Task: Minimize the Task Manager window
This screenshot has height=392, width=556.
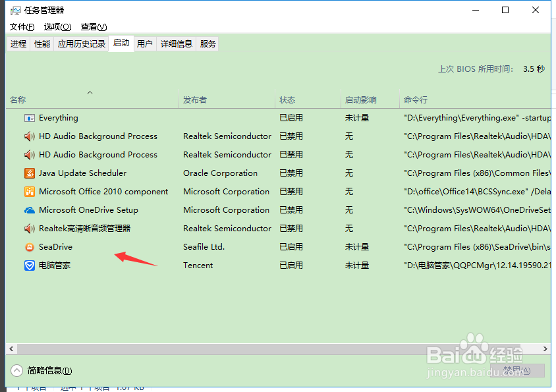Action: coord(476,10)
